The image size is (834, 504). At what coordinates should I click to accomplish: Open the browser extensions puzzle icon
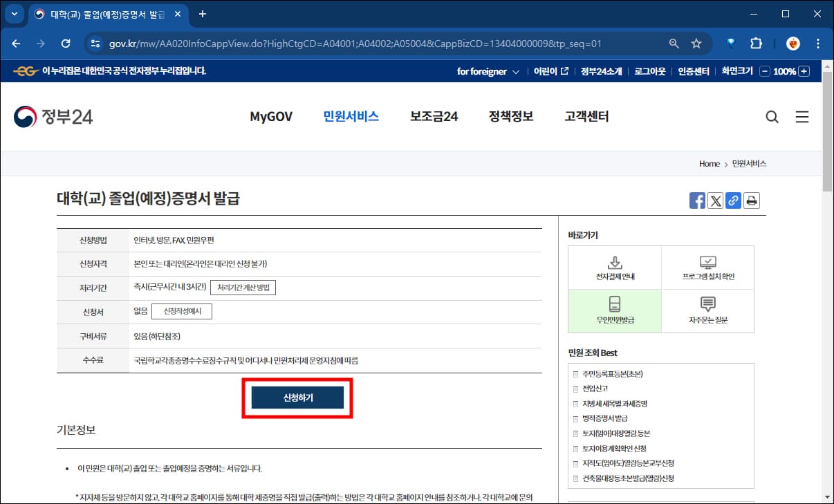756,43
